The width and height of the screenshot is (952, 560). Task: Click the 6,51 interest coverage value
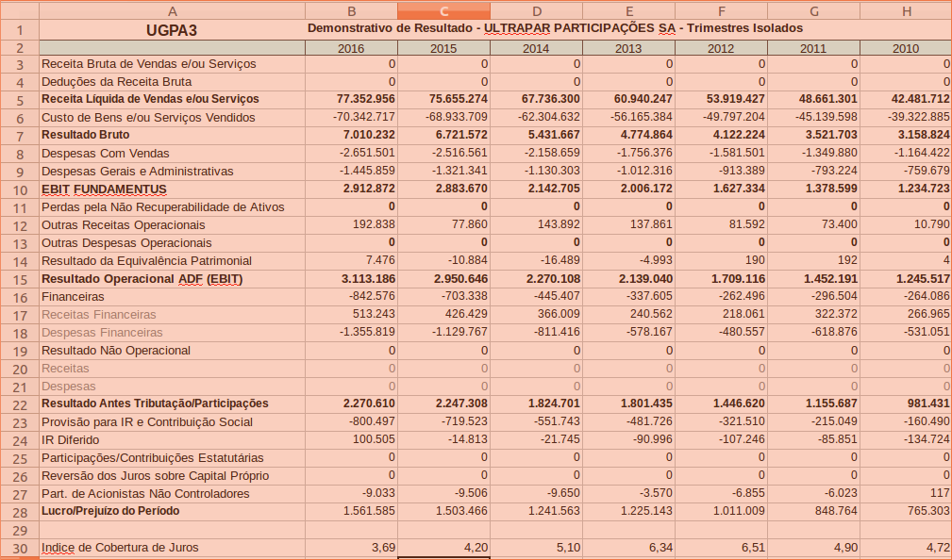pos(753,547)
